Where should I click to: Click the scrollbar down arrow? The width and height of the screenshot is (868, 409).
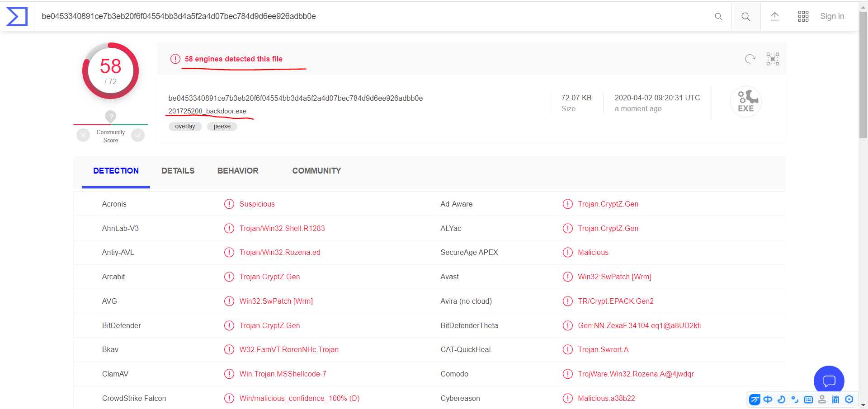click(x=863, y=405)
